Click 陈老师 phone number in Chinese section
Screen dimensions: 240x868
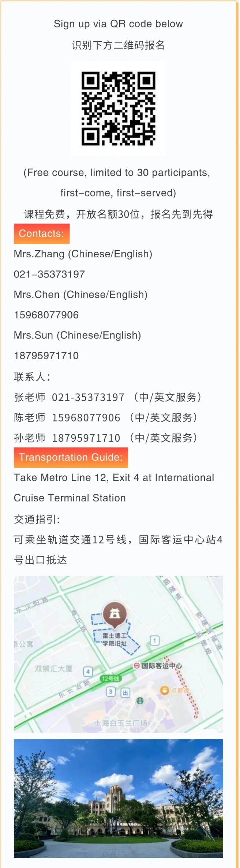pyautogui.click(x=86, y=418)
